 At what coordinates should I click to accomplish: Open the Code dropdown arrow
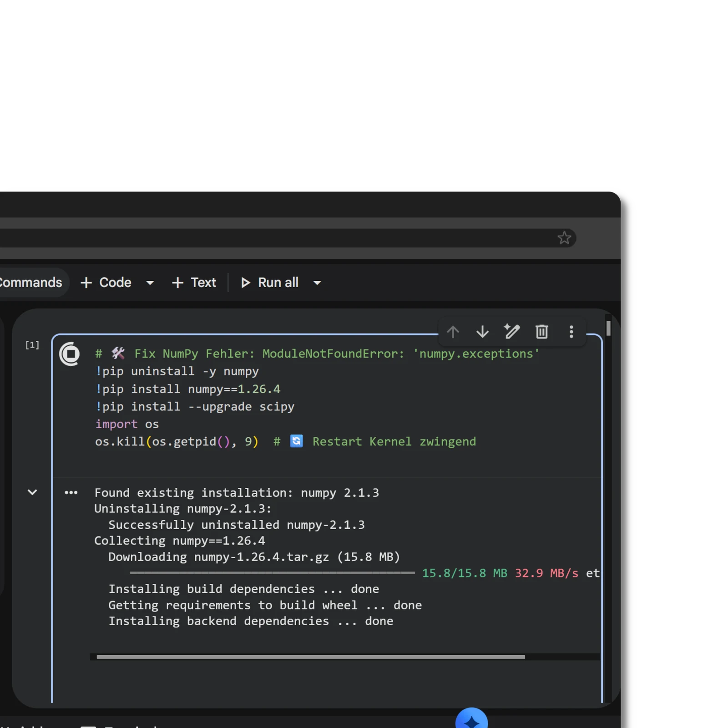tap(150, 283)
